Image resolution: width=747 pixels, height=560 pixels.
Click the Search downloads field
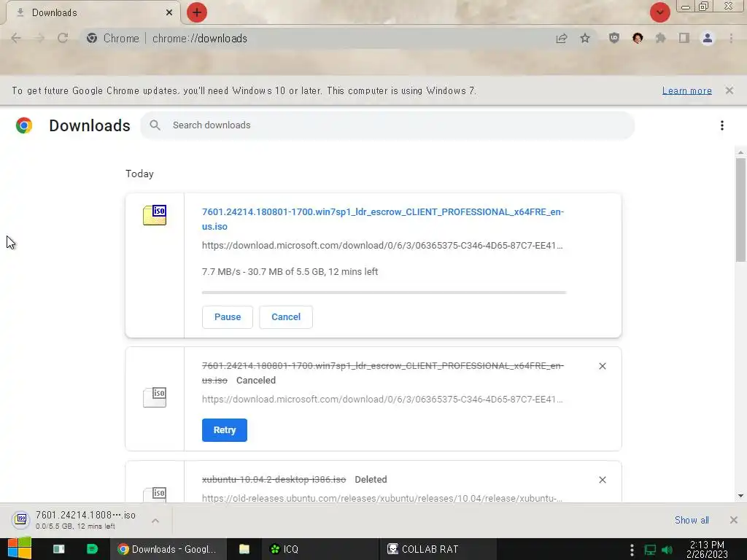(387, 125)
